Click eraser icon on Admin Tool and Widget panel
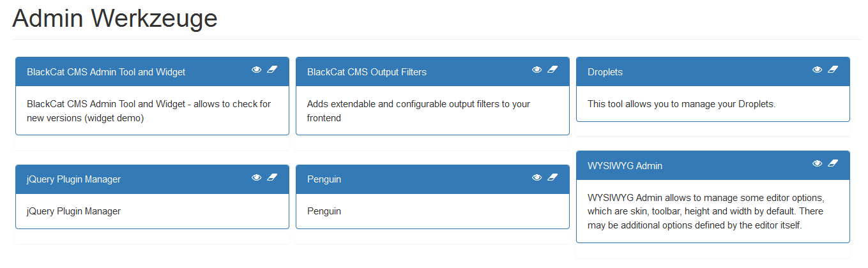This screenshot has height=268, width=868. point(272,70)
